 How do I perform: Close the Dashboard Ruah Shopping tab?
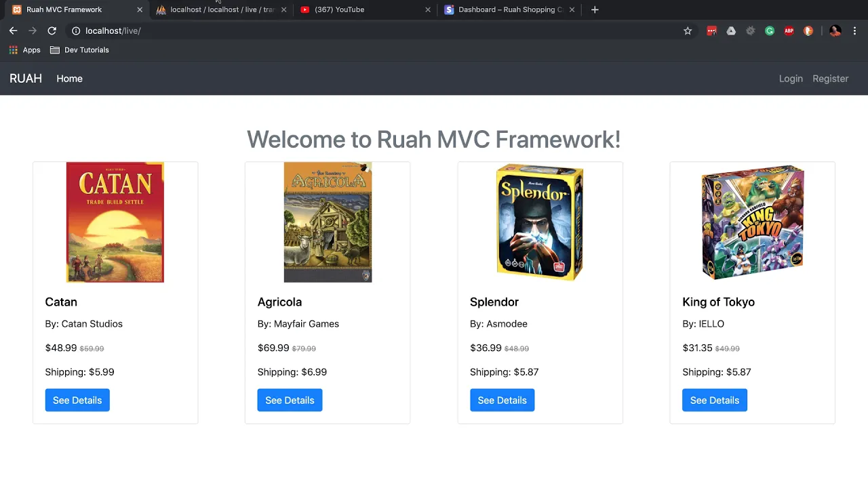click(572, 9)
